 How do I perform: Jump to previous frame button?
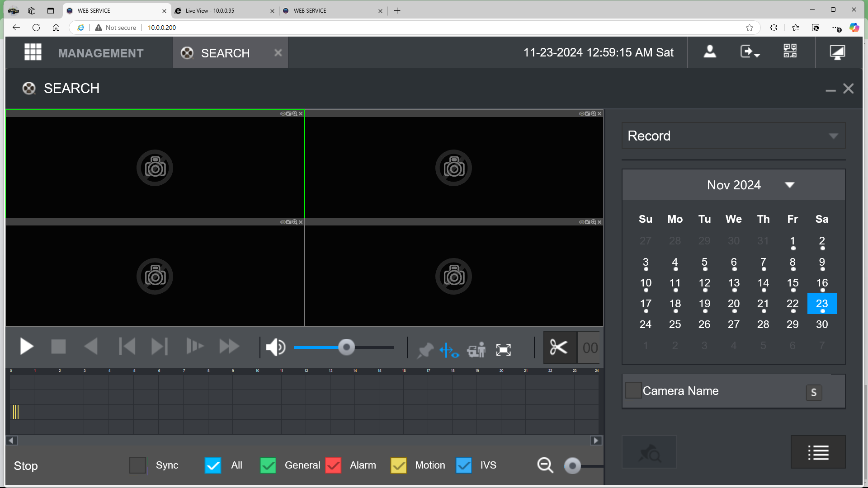pyautogui.click(x=127, y=347)
